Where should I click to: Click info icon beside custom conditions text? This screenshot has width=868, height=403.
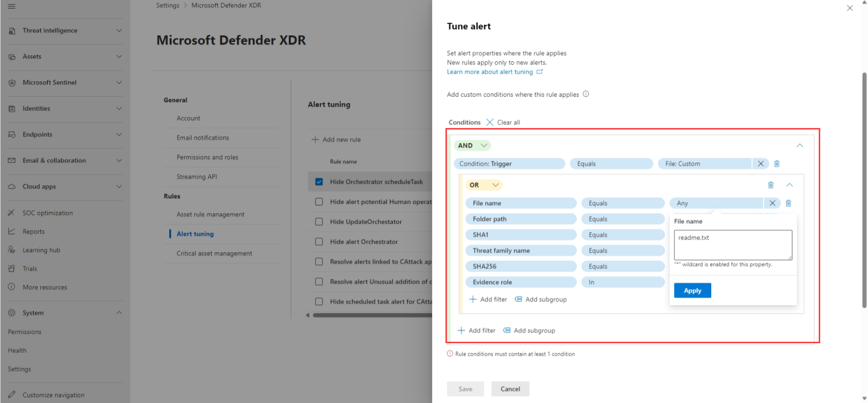(586, 94)
